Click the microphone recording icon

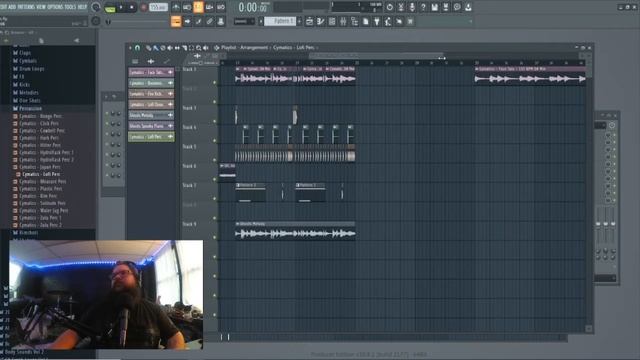[412, 7]
